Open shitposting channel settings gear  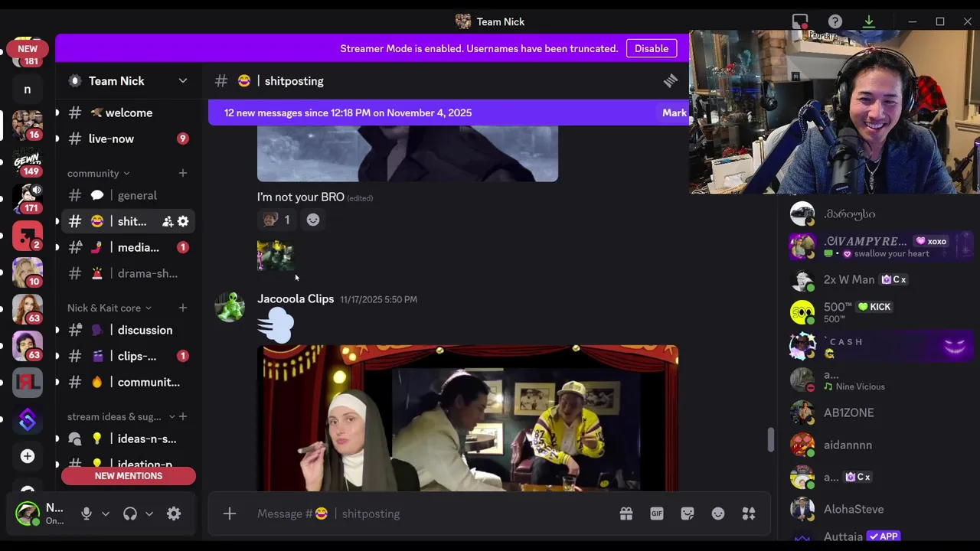(x=183, y=221)
